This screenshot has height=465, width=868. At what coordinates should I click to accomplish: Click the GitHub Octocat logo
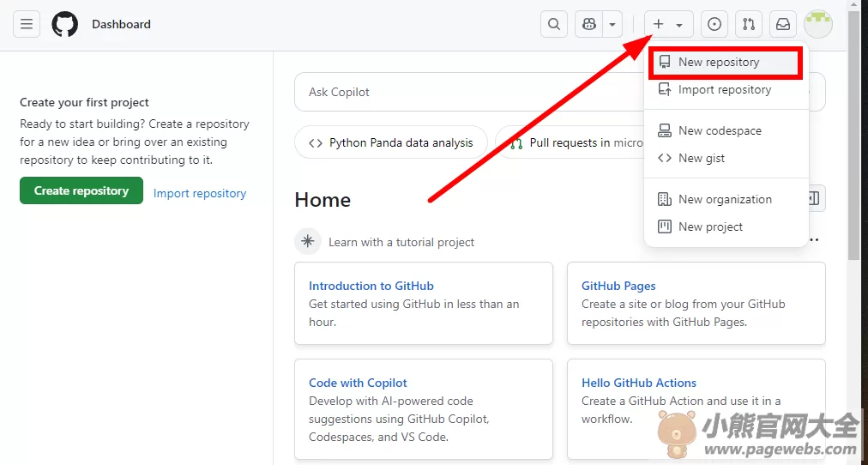click(65, 24)
